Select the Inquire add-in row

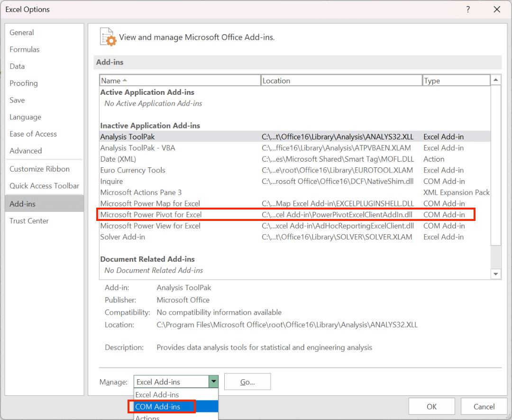295,181
